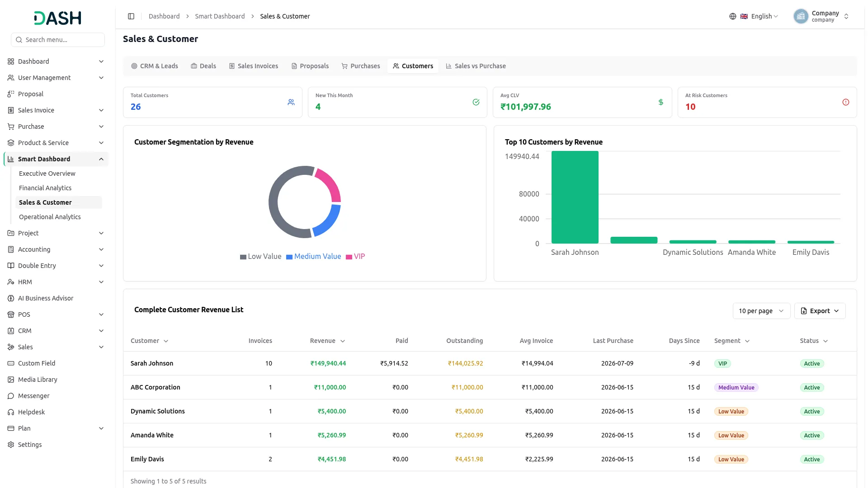Switch to the Sales vs Purchase tab
Image resolution: width=868 pixels, height=488 pixels.
pos(476,66)
